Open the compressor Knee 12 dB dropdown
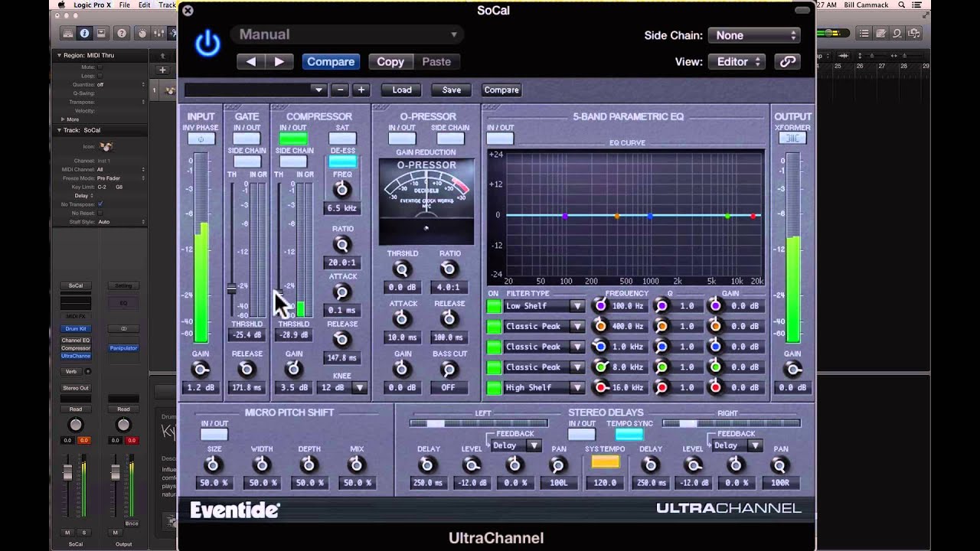Image resolution: width=980 pixels, height=551 pixels. 342,388
